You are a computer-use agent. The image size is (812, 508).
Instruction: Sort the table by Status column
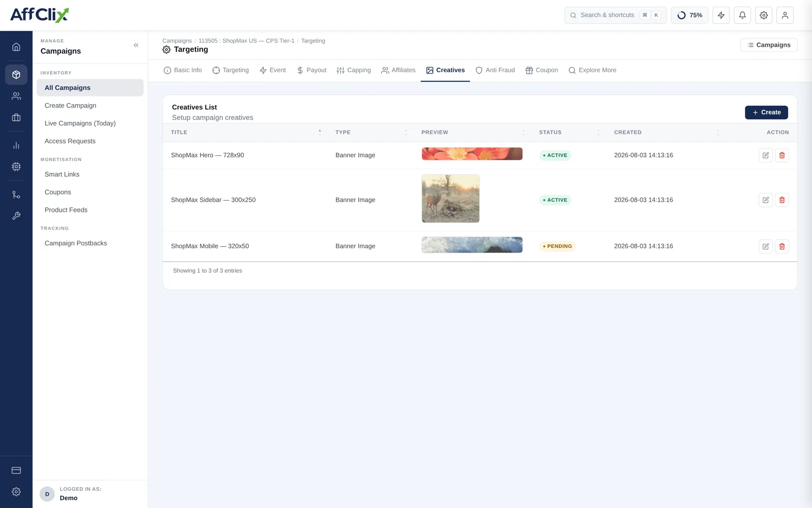click(x=568, y=133)
